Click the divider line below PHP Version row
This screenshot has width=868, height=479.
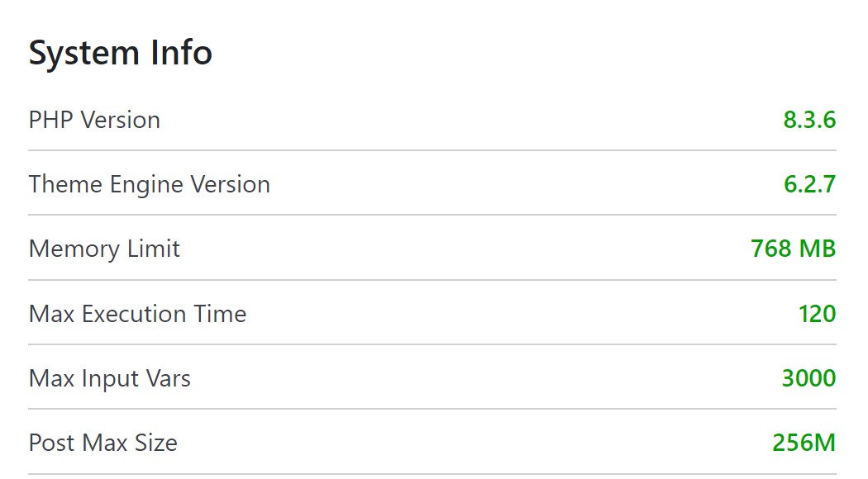click(x=432, y=150)
